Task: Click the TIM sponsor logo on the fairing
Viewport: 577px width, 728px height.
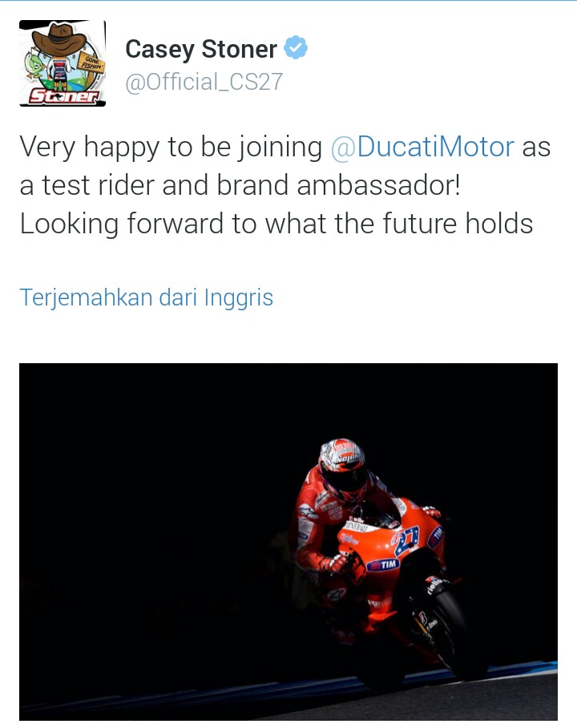Action: coord(383,564)
